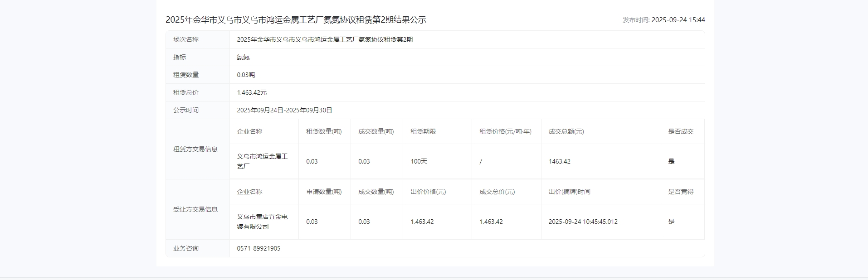Click the 成交总额 value 1463.42

[x=559, y=161]
